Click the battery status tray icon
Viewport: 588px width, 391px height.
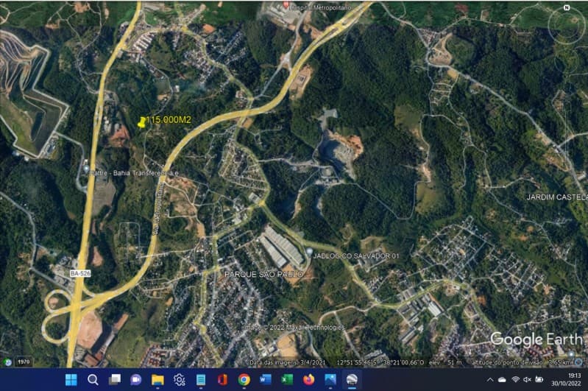click(x=539, y=380)
